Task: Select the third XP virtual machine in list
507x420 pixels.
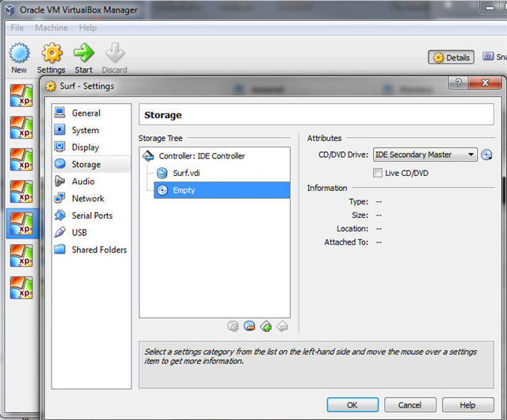Action: (x=21, y=159)
